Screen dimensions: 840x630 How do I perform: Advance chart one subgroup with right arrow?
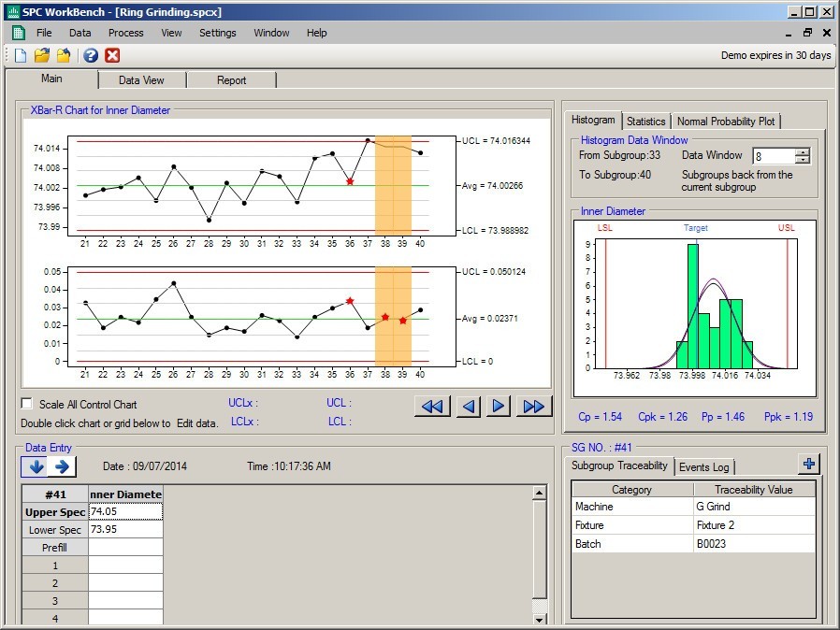498,406
